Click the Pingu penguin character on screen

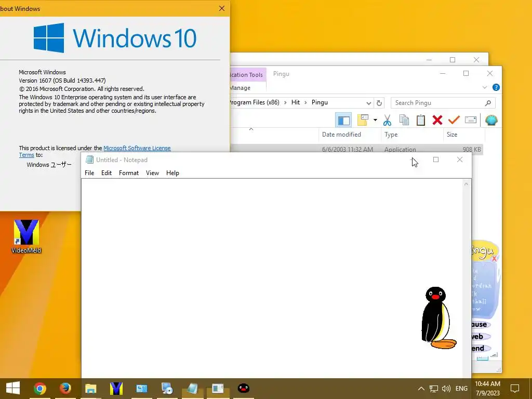point(438,318)
